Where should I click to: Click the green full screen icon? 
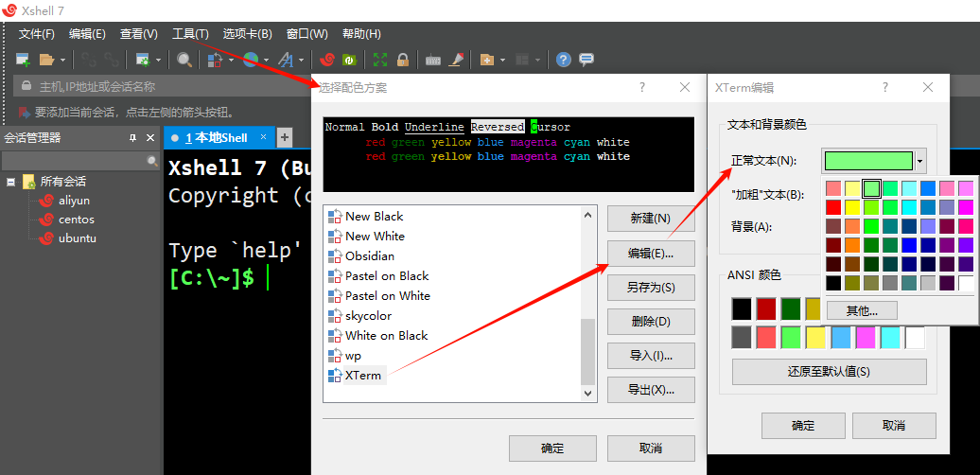[380, 60]
